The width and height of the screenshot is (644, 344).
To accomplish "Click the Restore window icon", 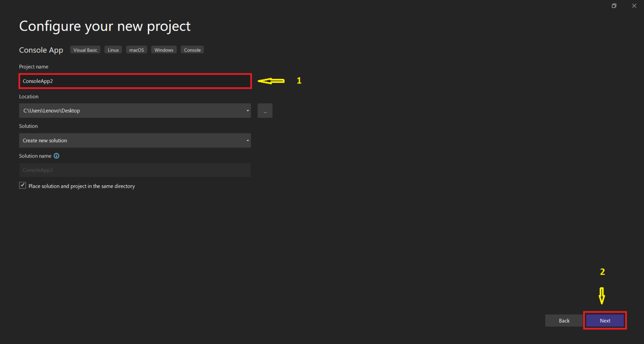I will [x=614, y=5].
